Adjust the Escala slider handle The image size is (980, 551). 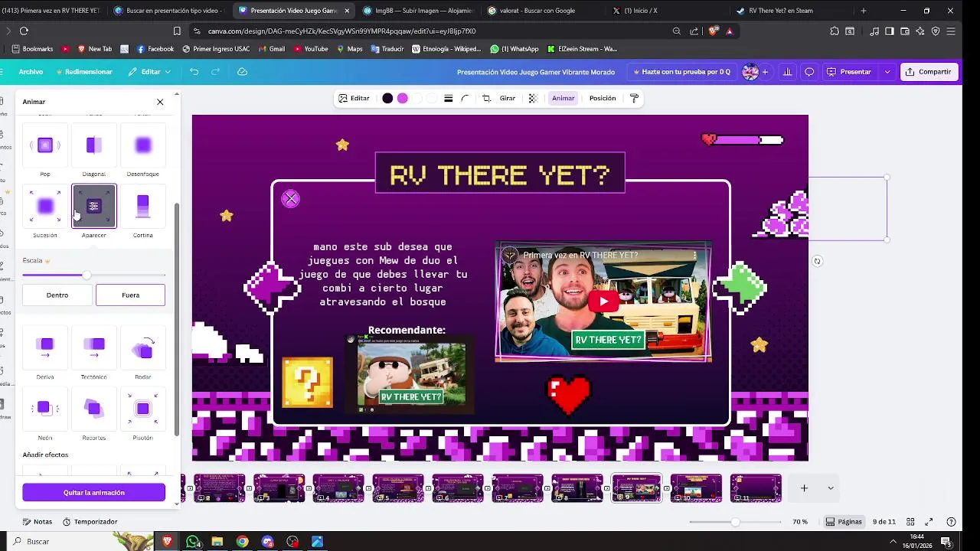tap(87, 275)
